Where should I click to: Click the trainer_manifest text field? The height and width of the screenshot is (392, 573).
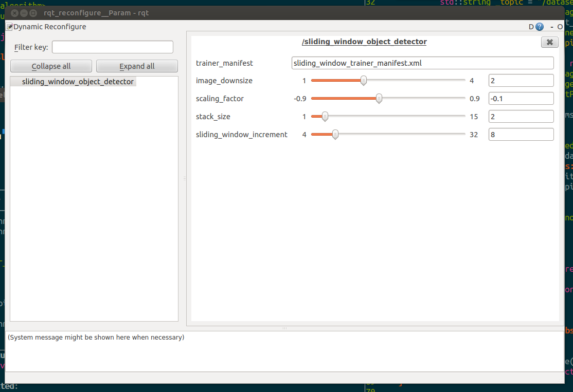pyautogui.click(x=422, y=63)
